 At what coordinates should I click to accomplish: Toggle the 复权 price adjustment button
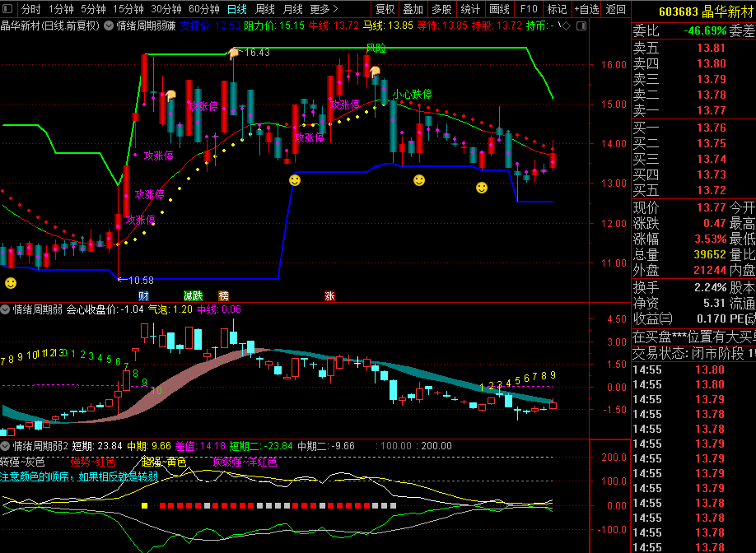(385, 9)
